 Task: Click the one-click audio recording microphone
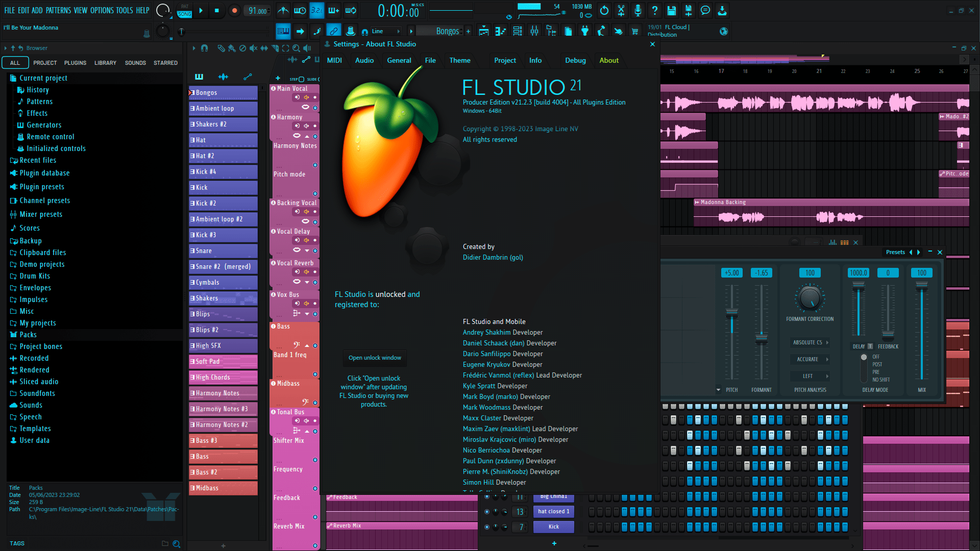[x=638, y=11]
